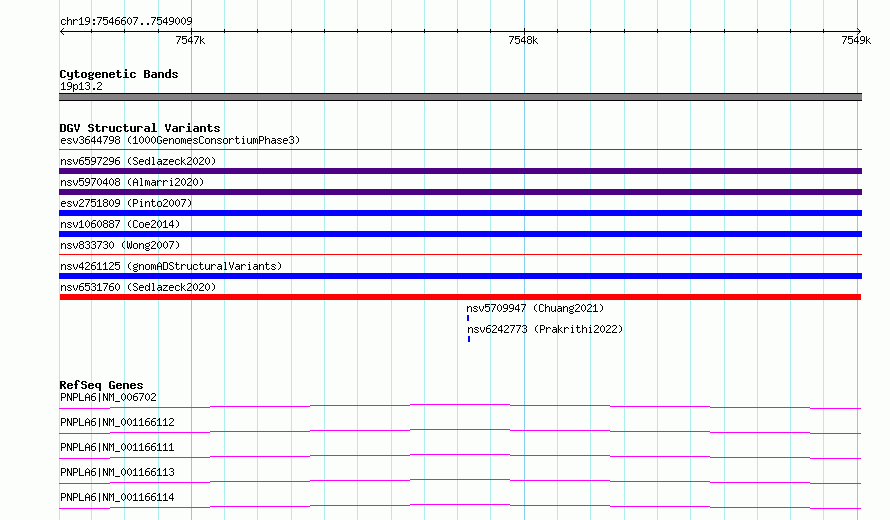Open nsv5970408 (Almarri2020) variant label
Image resolution: width=890 pixels, height=520 pixels.
(132, 182)
